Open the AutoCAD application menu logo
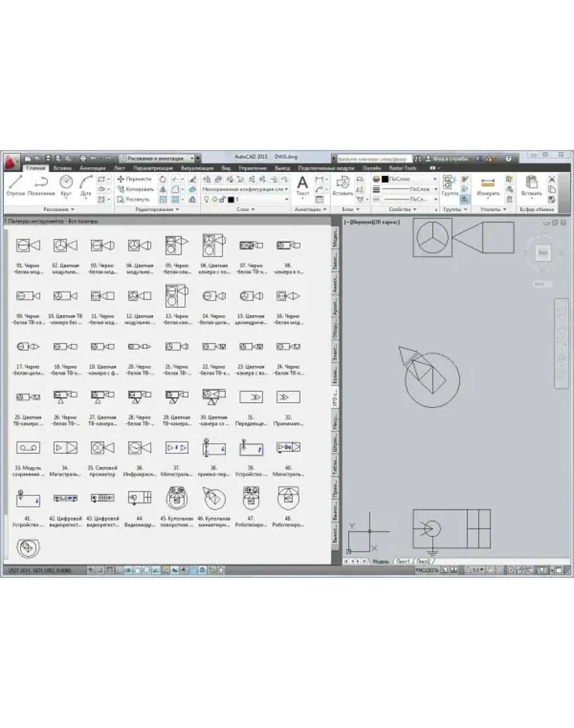Screen dimensions: 574x728 [11, 163]
